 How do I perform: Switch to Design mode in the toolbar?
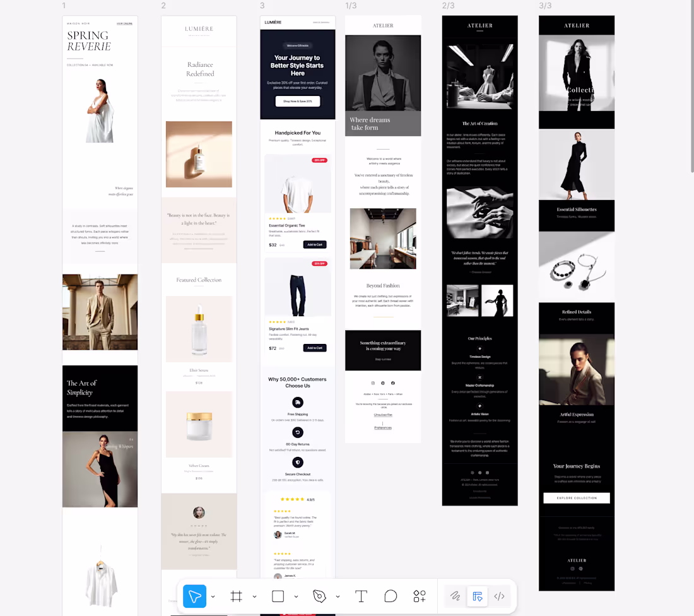[477, 596]
